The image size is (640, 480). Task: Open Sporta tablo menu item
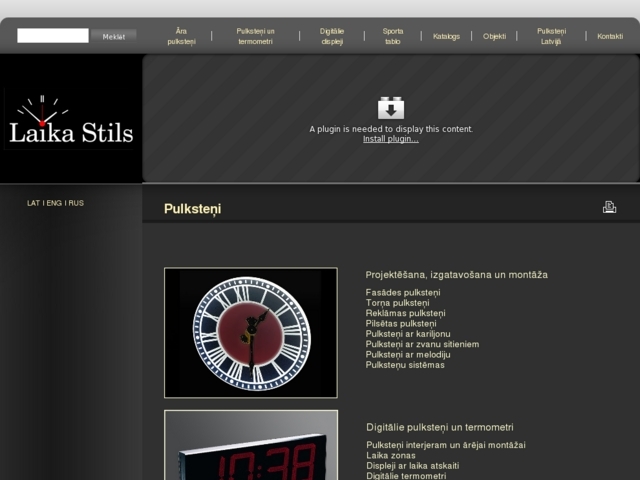pos(393,36)
